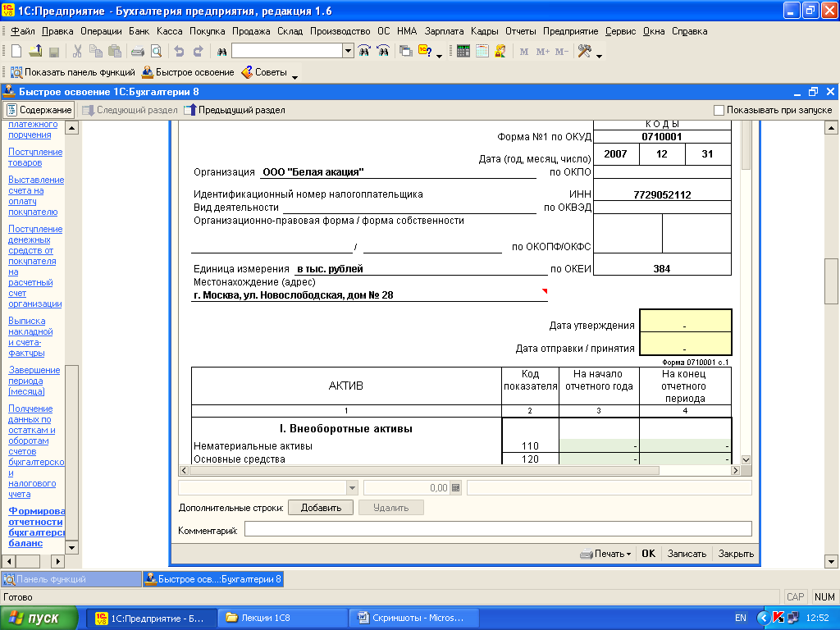Click the Print icon in main toolbar
The width and height of the screenshot is (840, 630).
coord(138,52)
